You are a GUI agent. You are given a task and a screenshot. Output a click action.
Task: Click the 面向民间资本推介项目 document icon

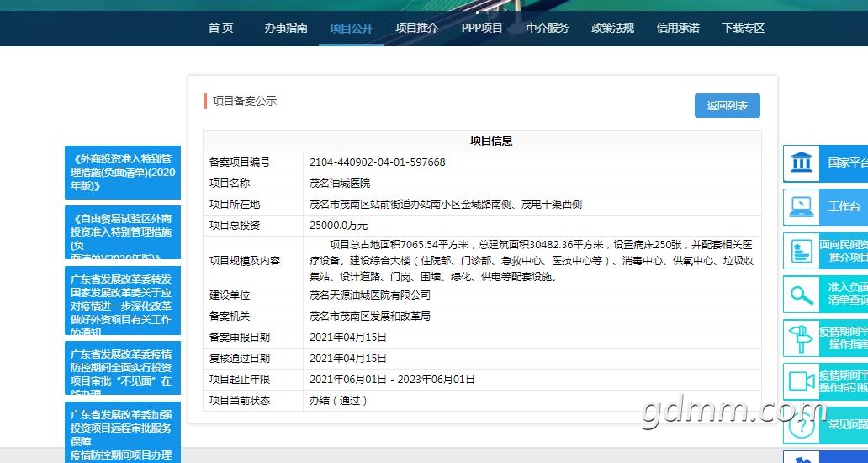[802, 251]
